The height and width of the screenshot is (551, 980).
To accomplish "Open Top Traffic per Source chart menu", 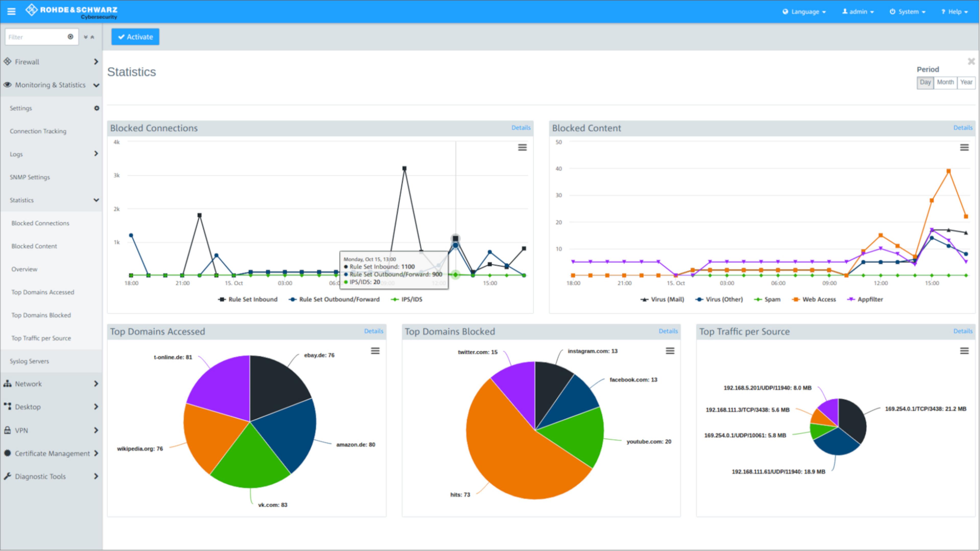I will click(x=964, y=351).
